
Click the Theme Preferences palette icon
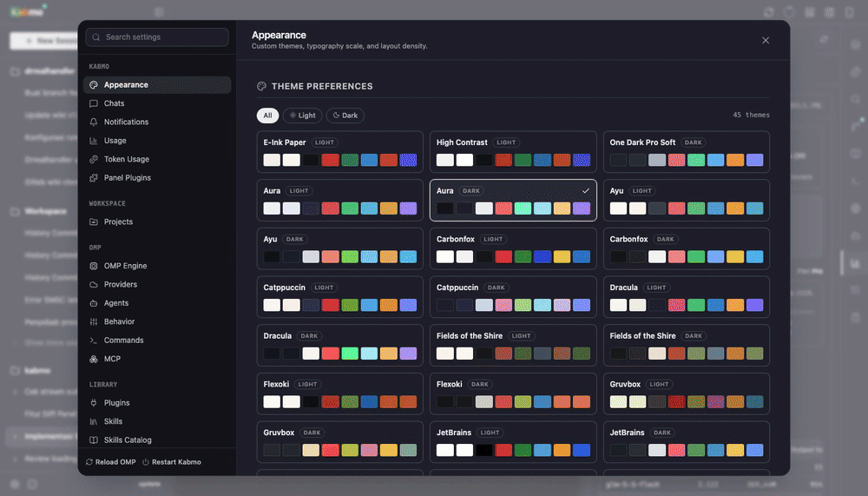tap(261, 86)
